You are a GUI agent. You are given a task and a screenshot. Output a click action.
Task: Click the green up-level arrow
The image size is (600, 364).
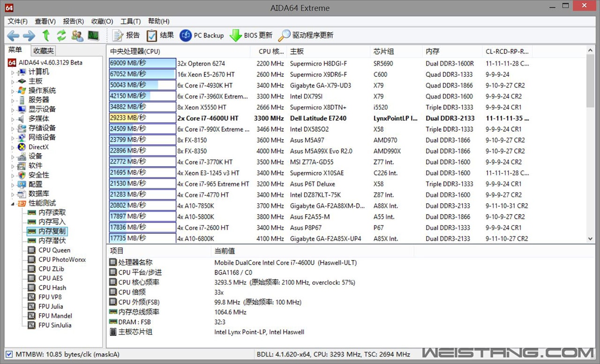46,35
